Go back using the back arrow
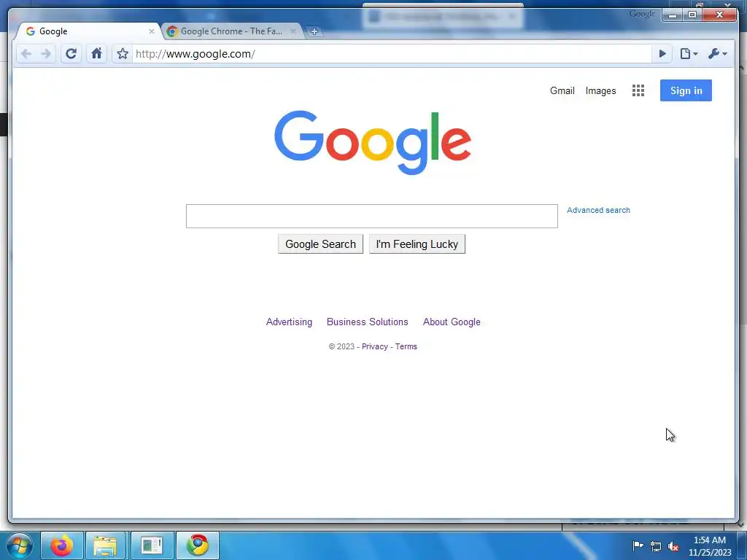This screenshot has width=747, height=560. pos(27,54)
